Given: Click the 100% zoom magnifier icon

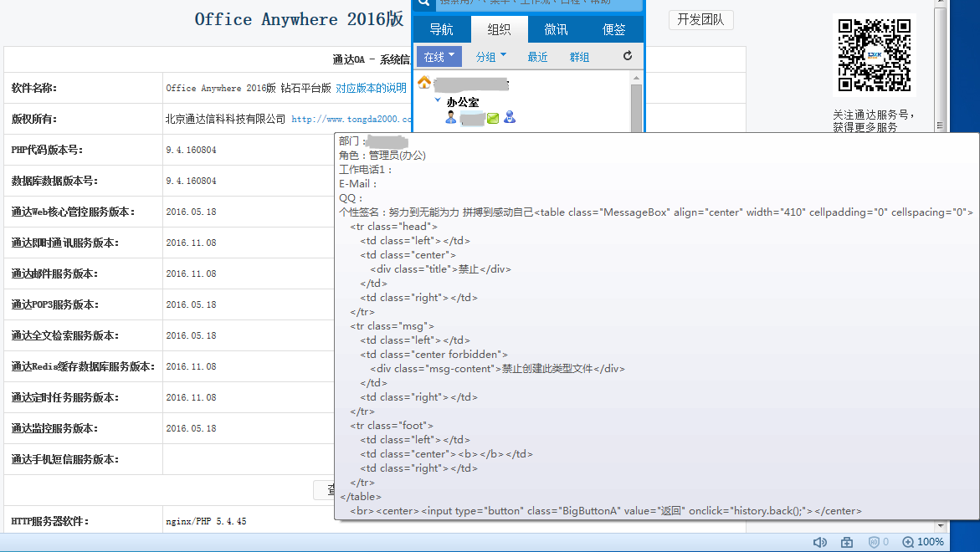Looking at the screenshot, I should click(908, 542).
